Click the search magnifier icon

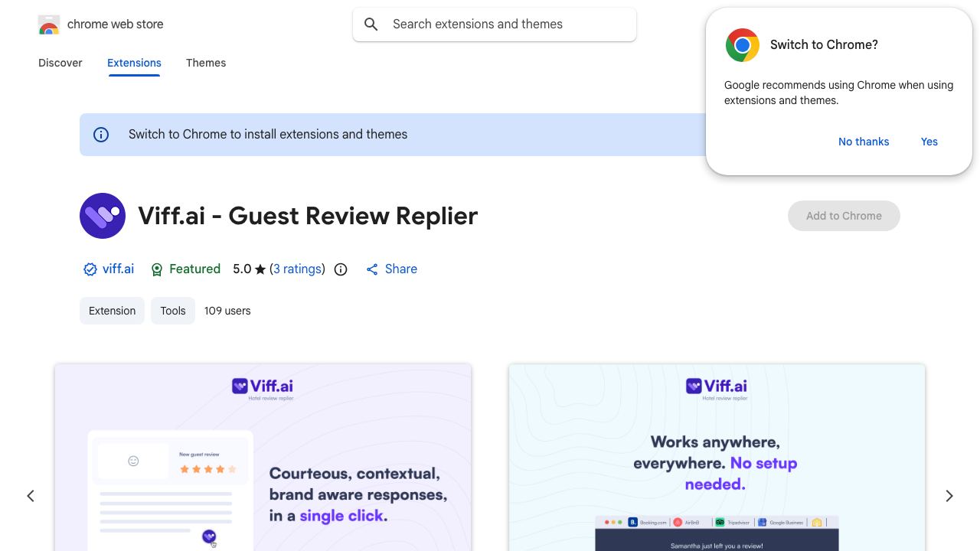click(371, 24)
